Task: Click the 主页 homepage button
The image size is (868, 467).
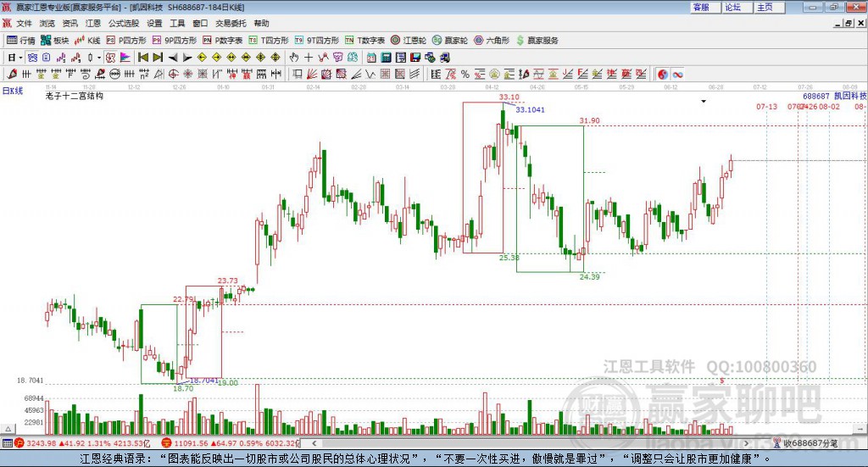Action: [768, 7]
